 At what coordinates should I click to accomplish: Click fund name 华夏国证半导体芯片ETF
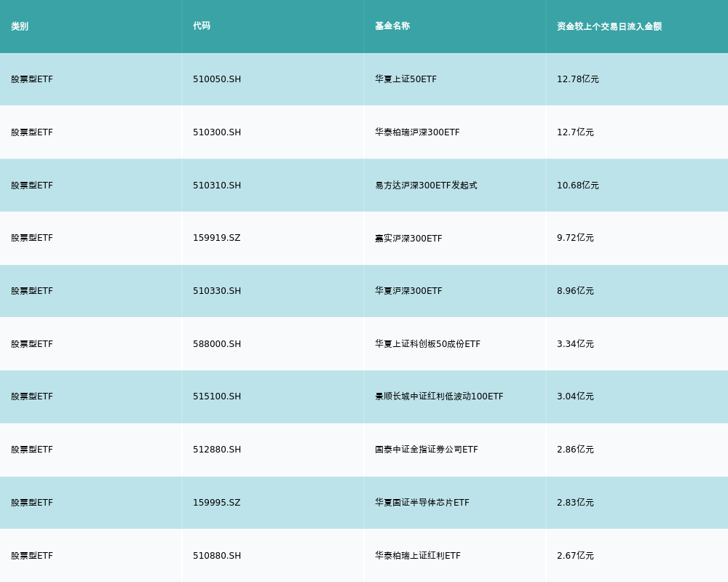[422, 503]
